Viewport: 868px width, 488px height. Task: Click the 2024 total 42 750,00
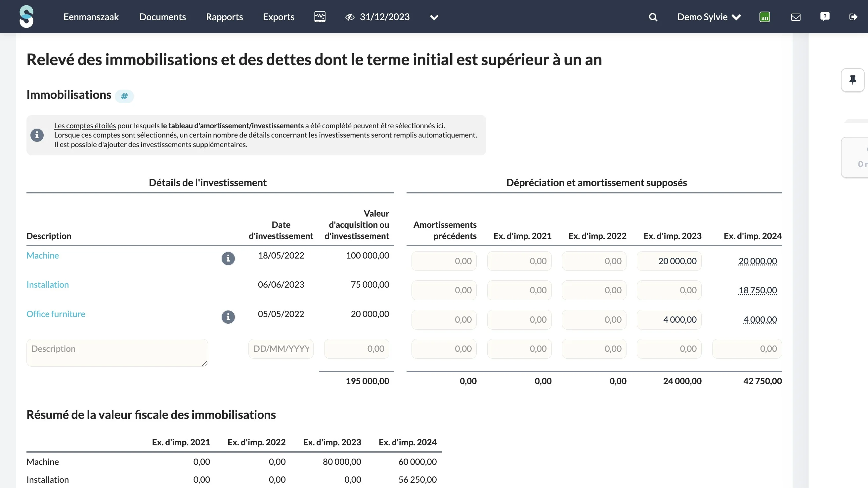tap(762, 381)
